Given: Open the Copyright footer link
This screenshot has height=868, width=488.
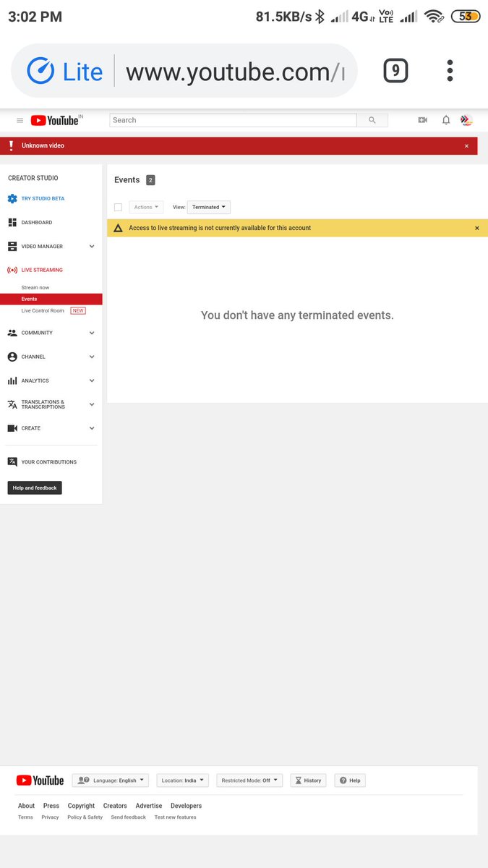Looking at the screenshot, I should click(x=81, y=806).
